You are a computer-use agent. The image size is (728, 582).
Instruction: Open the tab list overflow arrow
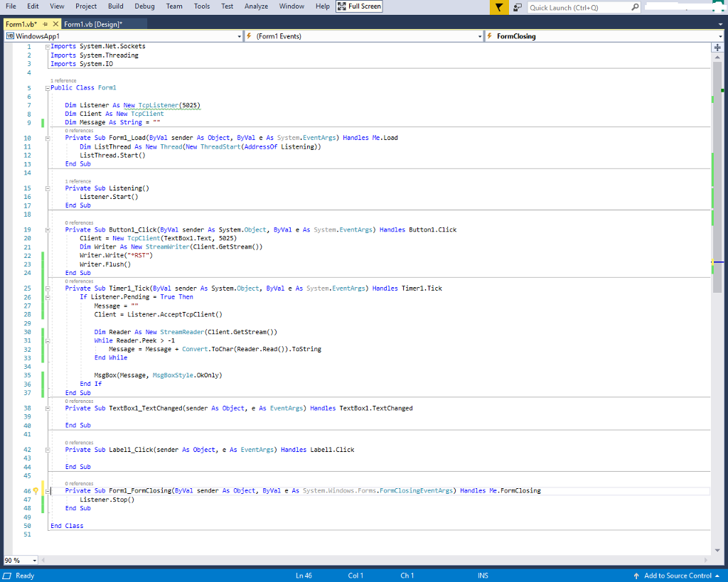[x=720, y=24]
